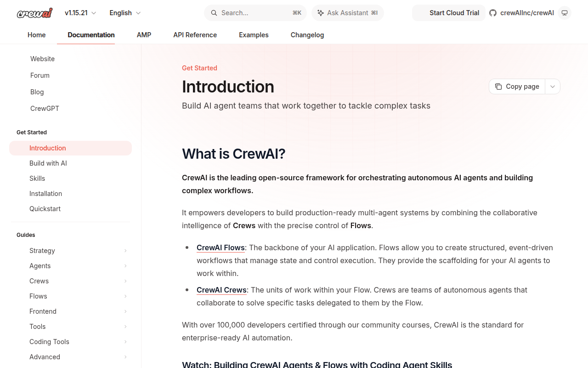Screen dimensions: 588x368
Task: Switch to the AMP tab
Action: (x=144, y=35)
